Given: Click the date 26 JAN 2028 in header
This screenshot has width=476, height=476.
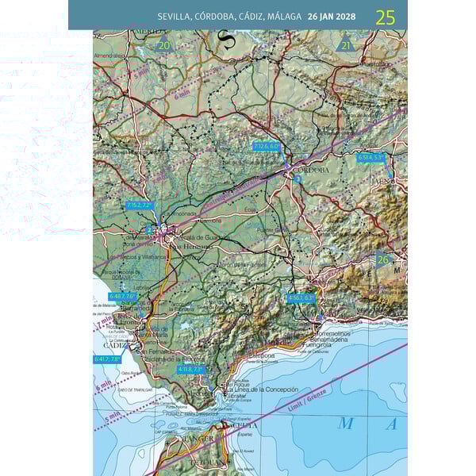Looking at the screenshot, I should pos(332,17).
